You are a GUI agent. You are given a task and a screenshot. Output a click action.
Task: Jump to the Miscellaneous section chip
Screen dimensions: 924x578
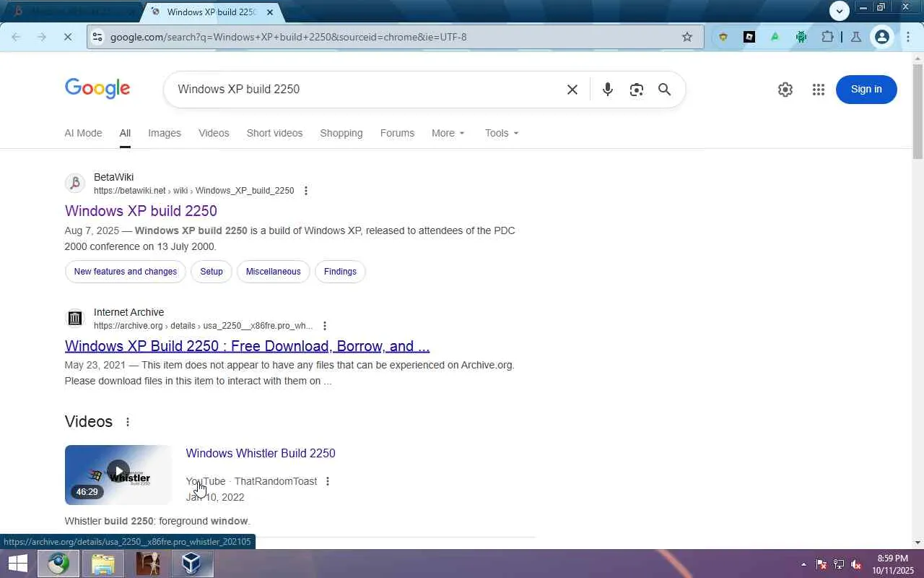tap(273, 272)
